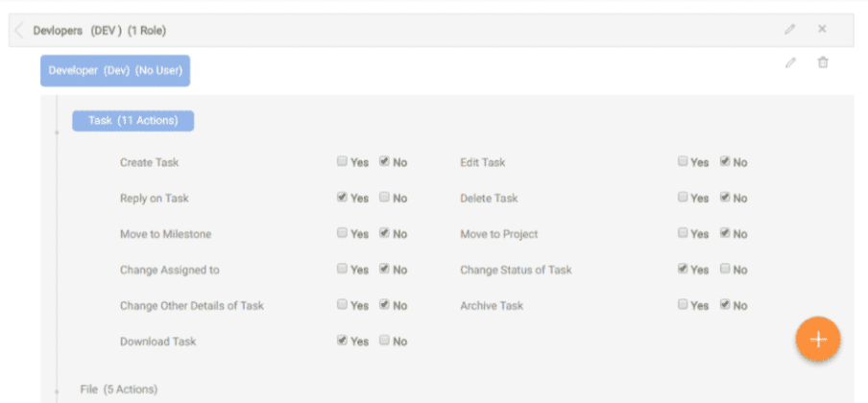Screen dimensions: 868x403
Task: Set Change Status of Task to No
Action: pyautogui.click(x=725, y=270)
